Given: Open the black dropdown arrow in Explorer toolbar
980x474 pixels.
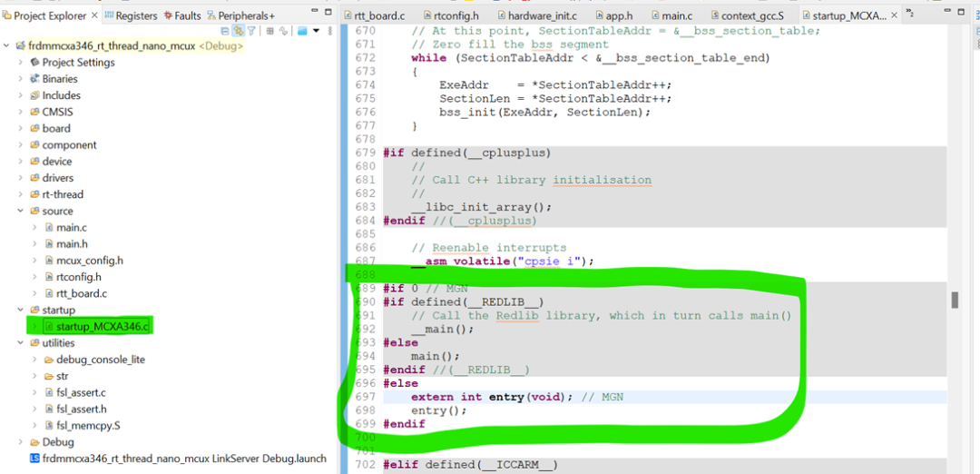Looking at the screenshot, I should [x=317, y=31].
